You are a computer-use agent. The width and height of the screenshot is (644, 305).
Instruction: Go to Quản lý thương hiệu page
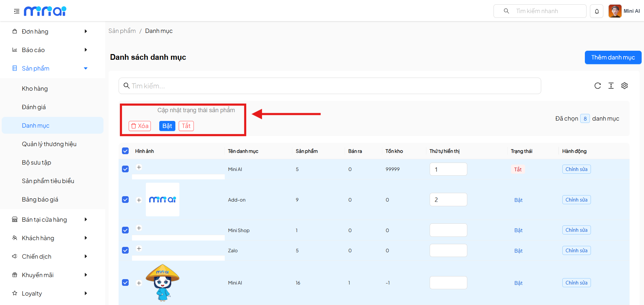pos(49,144)
